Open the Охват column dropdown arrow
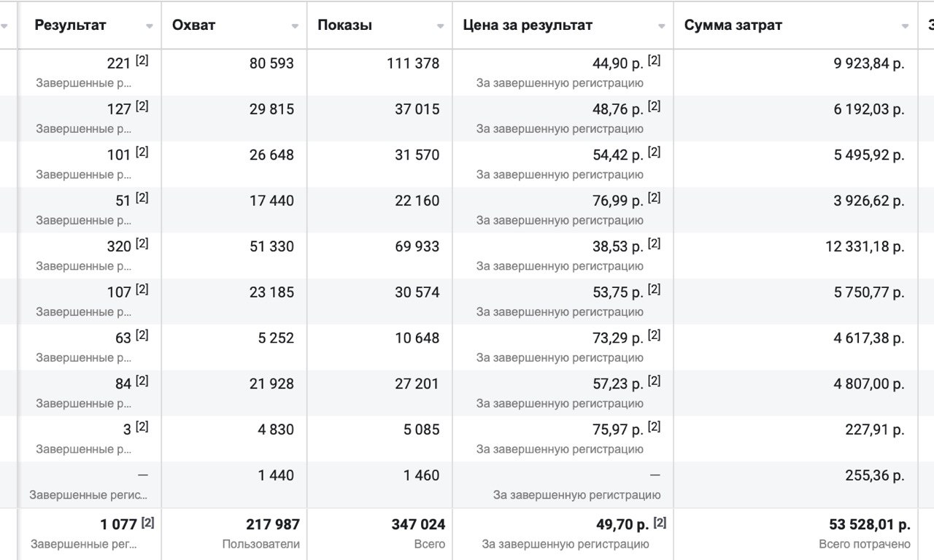Viewport: 934px width, 560px height. click(x=295, y=26)
